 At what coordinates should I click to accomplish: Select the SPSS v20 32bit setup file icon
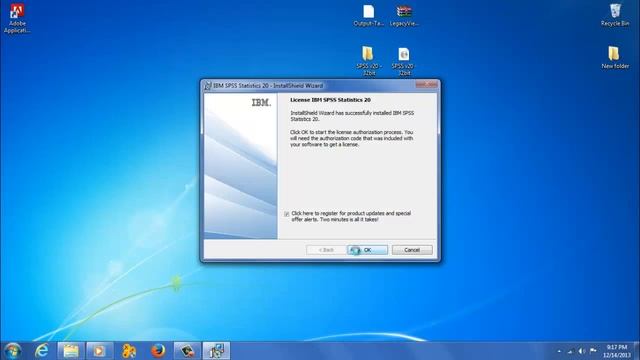click(x=404, y=61)
